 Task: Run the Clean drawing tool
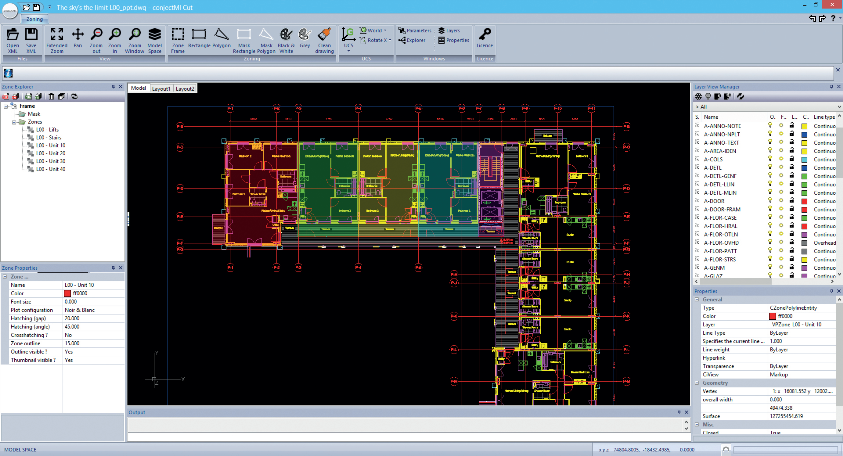[x=324, y=40]
